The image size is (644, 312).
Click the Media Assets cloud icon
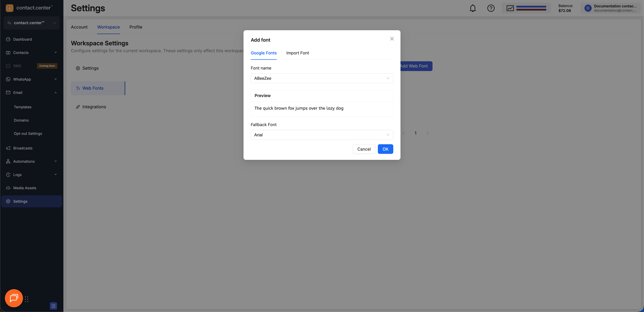coord(8,188)
